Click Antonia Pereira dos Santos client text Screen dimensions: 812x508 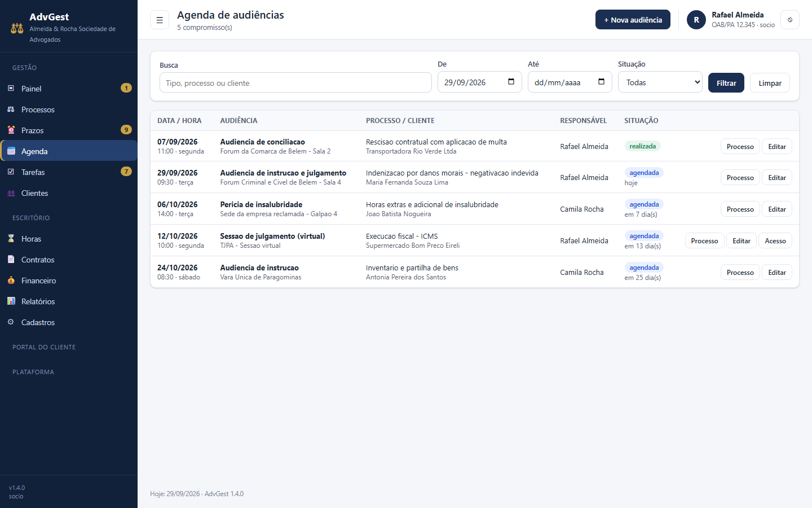coord(406,277)
